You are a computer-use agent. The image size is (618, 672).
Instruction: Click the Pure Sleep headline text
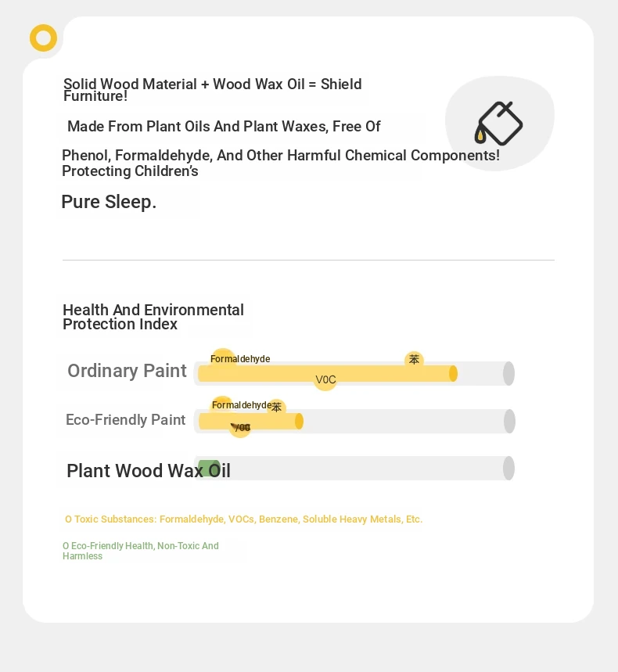(109, 202)
